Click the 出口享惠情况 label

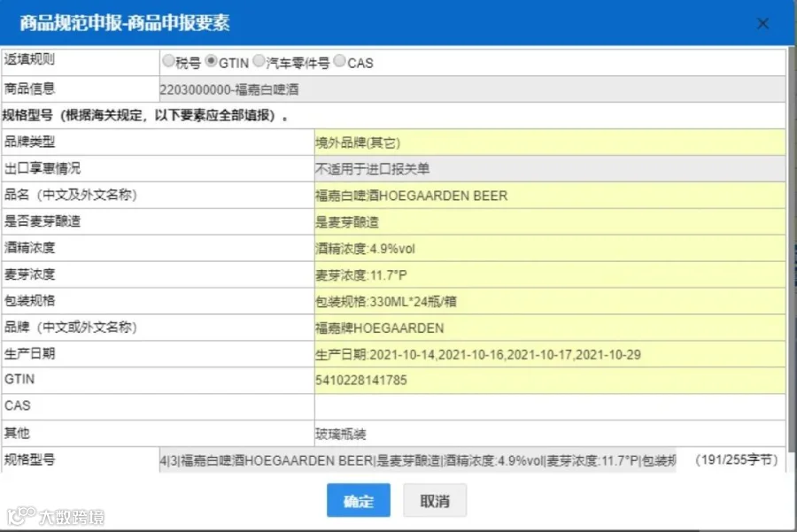[x=43, y=168]
